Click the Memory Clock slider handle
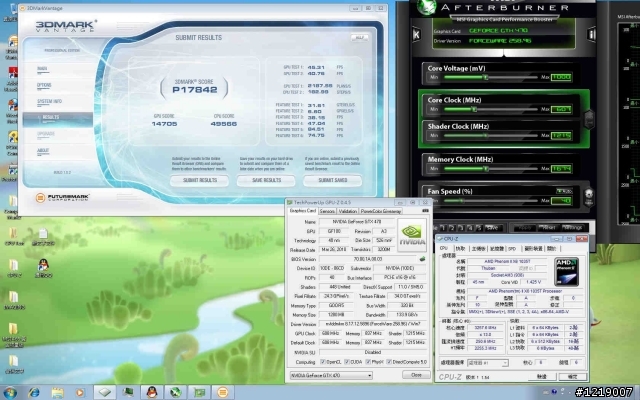Viewport: 640px width, 400px height. tap(485, 169)
